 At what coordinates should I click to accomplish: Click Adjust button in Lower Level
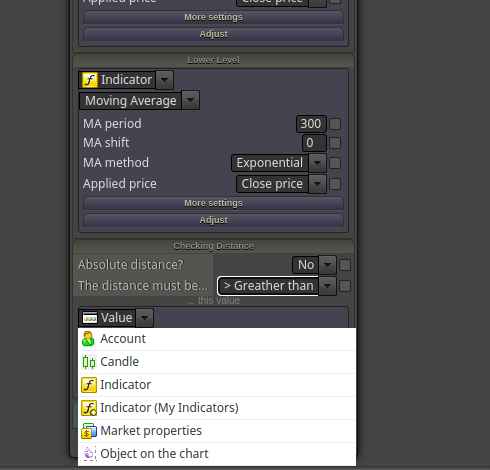[213, 220]
